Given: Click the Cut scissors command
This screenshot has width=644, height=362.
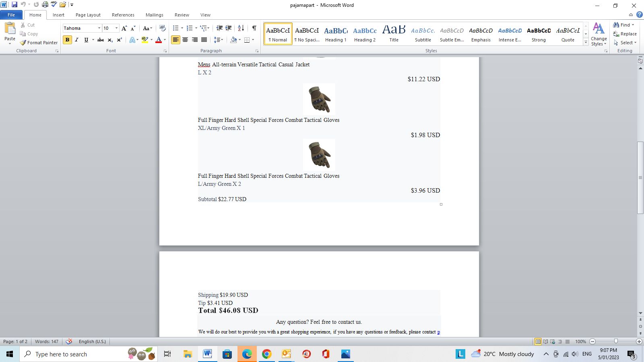Looking at the screenshot, I should 28,25.
